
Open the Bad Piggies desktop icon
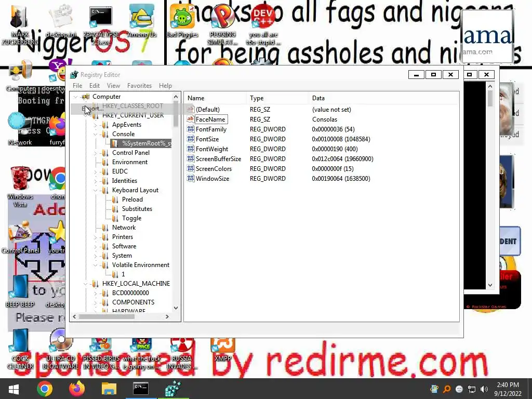(182, 20)
